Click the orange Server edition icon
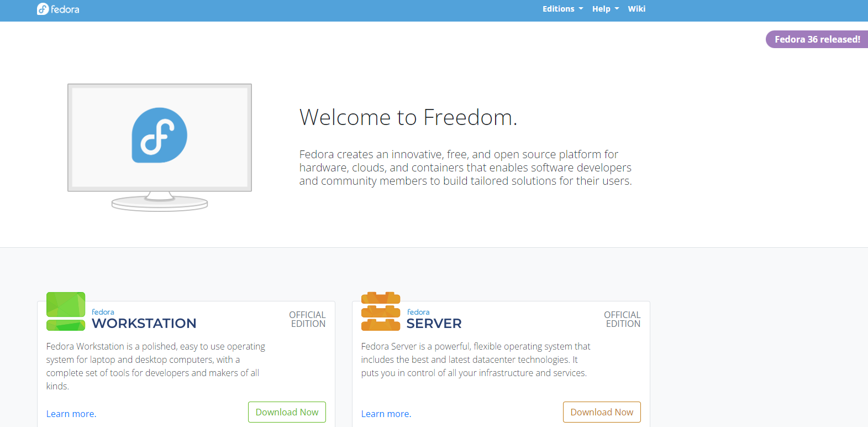The width and height of the screenshot is (868, 427). 380,311
